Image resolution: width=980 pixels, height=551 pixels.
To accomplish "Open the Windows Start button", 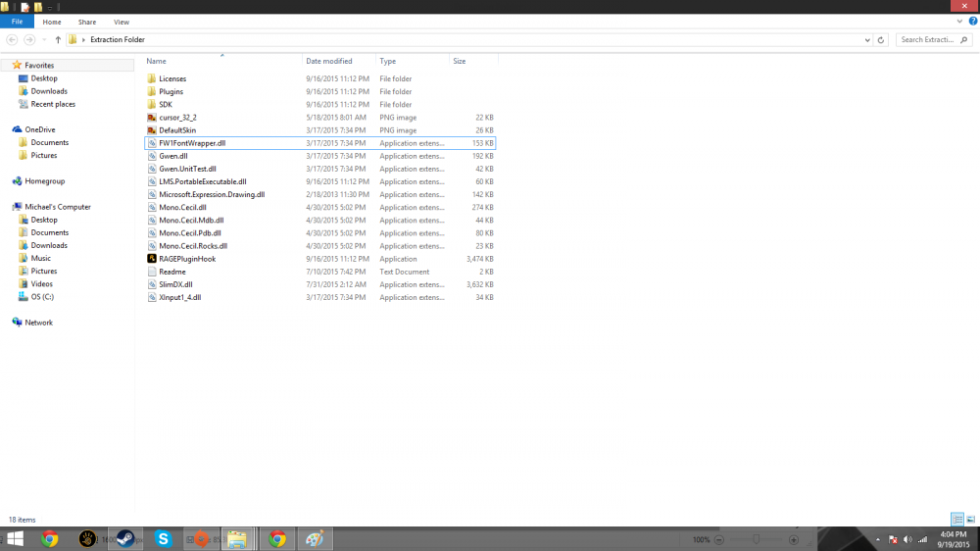I will tap(15, 539).
